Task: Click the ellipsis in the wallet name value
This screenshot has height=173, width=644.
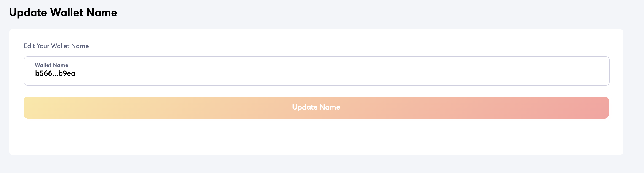Action: [55, 74]
